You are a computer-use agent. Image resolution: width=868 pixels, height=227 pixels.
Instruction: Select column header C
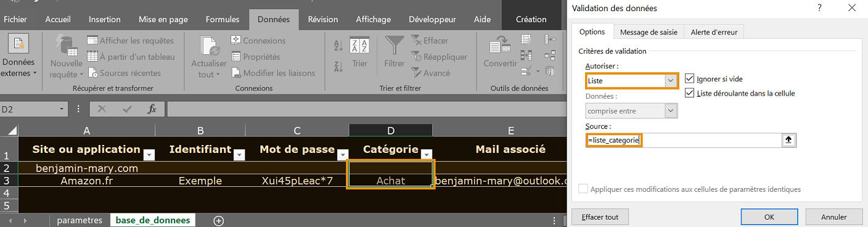click(x=297, y=130)
